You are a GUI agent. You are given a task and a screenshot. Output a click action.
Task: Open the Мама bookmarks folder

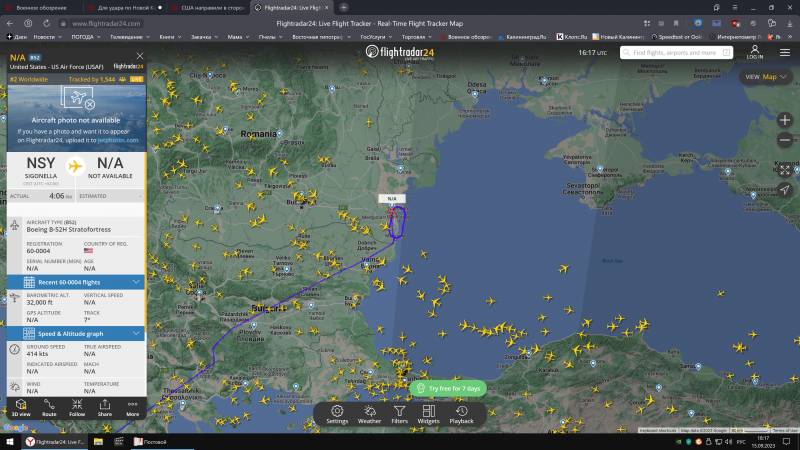pyautogui.click(x=238, y=37)
